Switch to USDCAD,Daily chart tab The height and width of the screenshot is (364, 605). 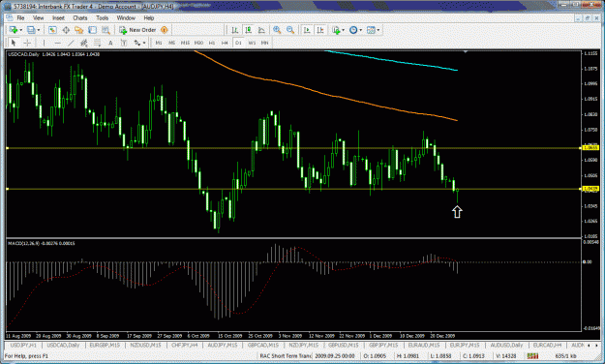tap(63, 345)
